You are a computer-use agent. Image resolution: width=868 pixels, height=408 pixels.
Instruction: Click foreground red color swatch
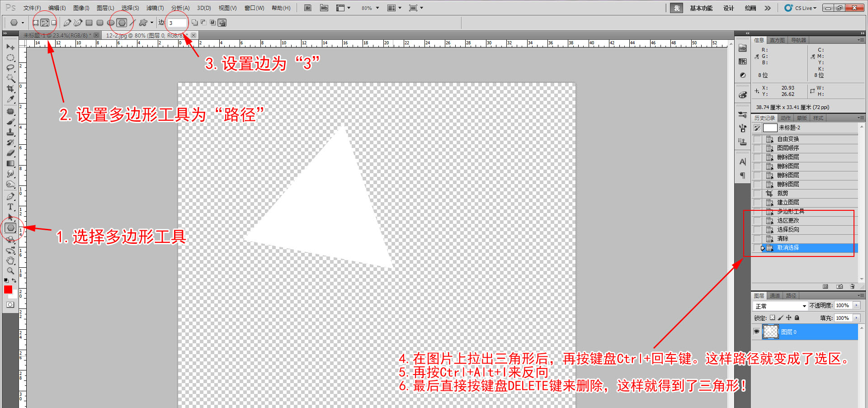tap(8, 289)
